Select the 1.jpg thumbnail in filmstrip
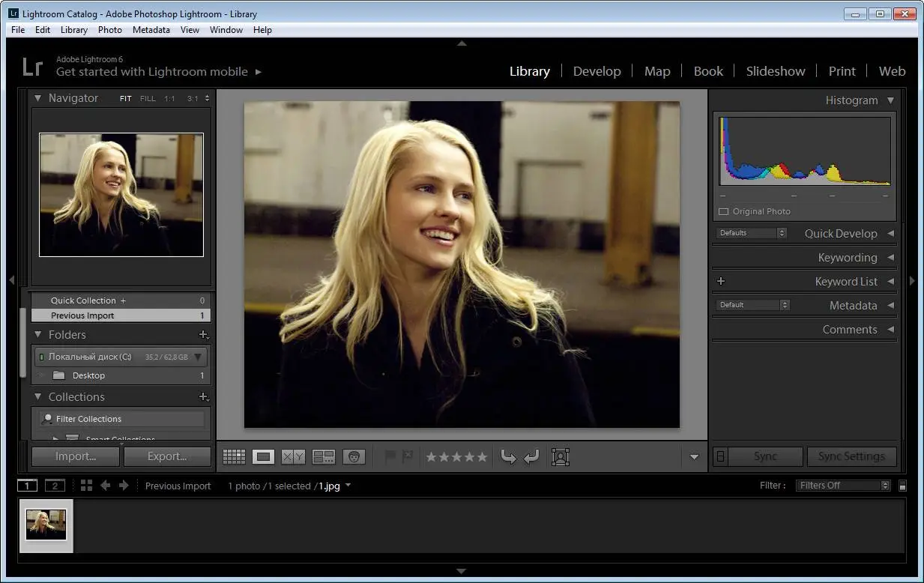The height and width of the screenshot is (583, 924). point(46,525)
